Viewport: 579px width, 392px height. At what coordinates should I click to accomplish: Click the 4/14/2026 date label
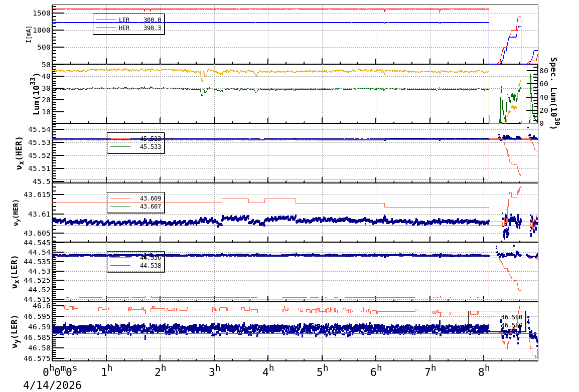[x=53, y=385]
